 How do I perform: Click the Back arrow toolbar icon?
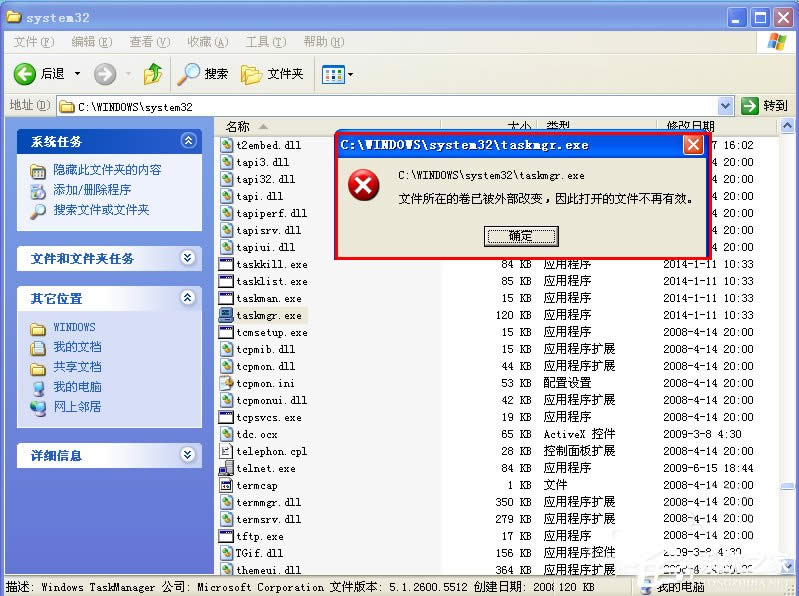click(25, 74)
